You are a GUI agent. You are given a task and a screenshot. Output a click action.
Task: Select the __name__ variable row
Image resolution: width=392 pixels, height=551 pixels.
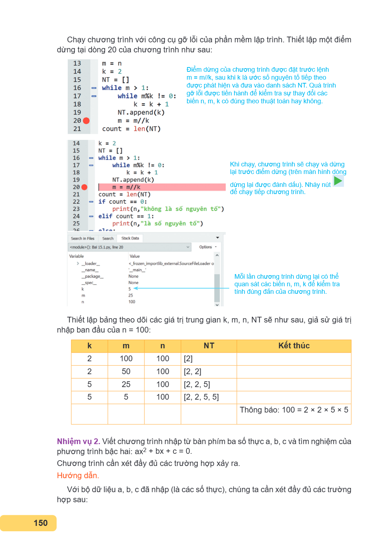coord(90,270)
